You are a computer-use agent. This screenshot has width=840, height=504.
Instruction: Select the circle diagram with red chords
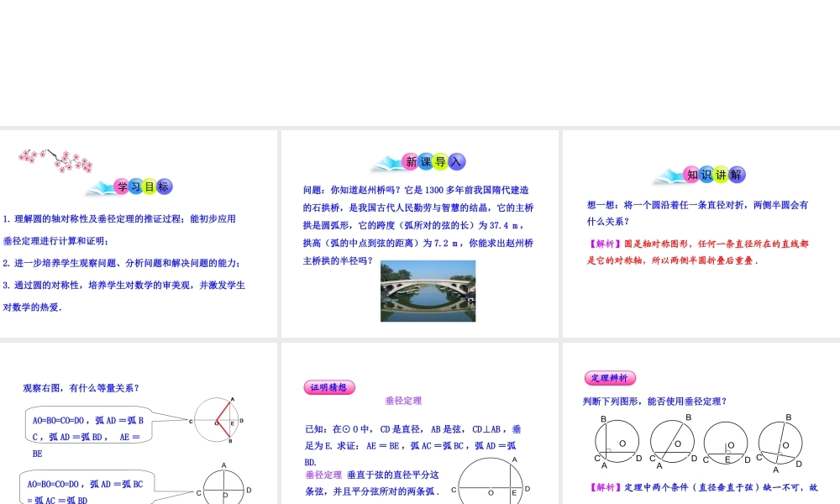click(217, 420)
